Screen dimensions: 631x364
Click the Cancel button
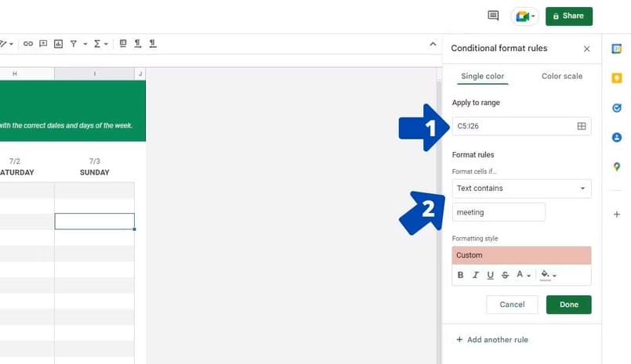pyautogui.click(x=512, y=305)
